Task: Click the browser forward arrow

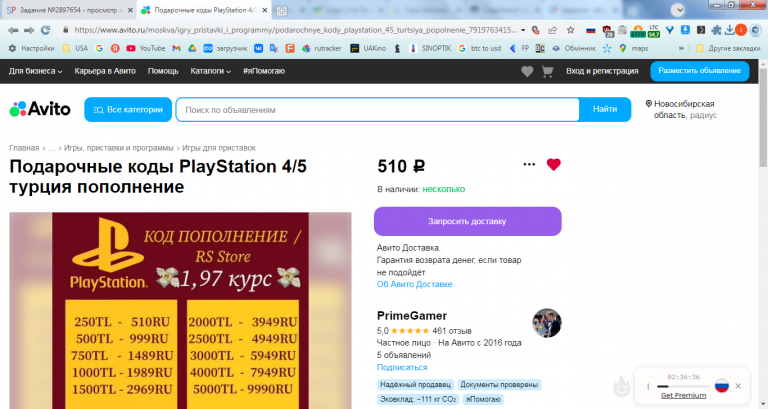Action: coord(29,30)
